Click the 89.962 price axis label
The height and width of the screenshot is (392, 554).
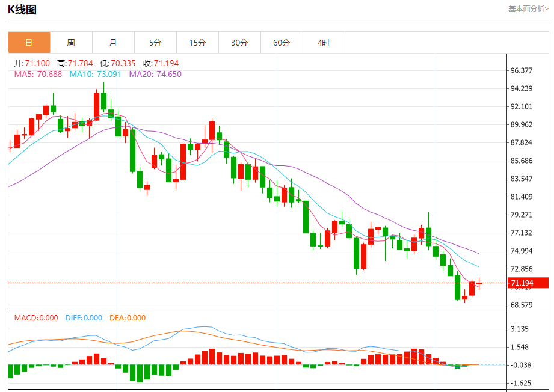pyautogui.click(x=522, y=124)
